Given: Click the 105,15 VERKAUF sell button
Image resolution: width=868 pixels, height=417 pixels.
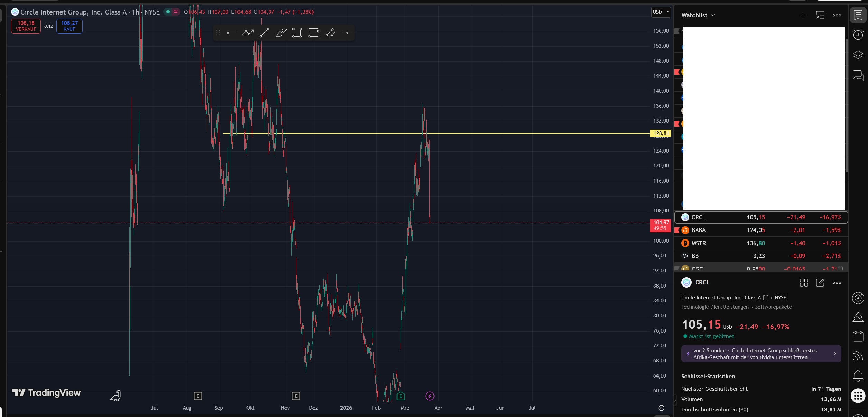Looking at the screenshot, I should coord(26,26).
